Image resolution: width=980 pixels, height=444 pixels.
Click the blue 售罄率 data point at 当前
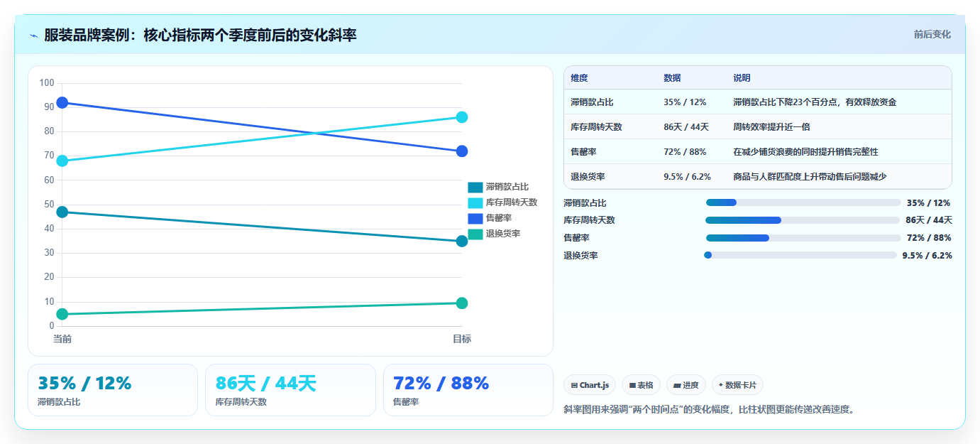62,102
